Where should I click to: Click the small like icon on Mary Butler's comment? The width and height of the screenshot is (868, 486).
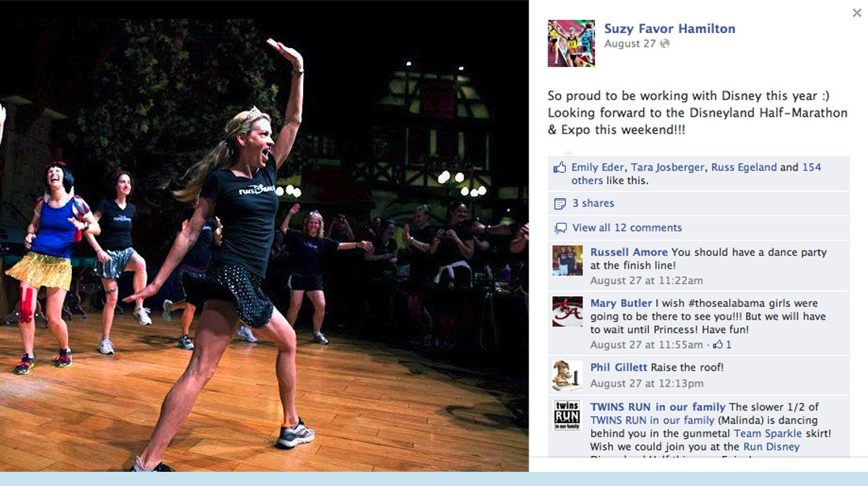pos(718,345)
